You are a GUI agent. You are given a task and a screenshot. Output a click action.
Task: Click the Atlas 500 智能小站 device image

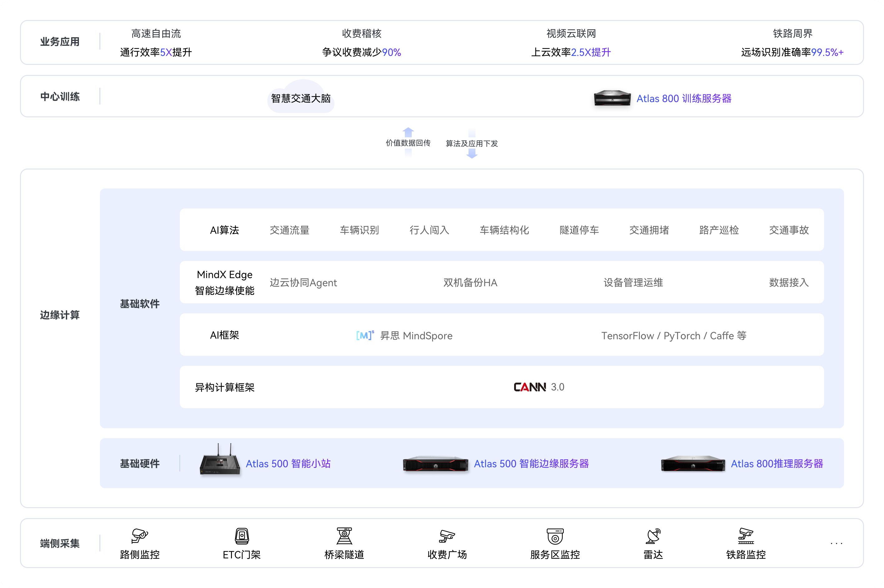coord(220,460)
